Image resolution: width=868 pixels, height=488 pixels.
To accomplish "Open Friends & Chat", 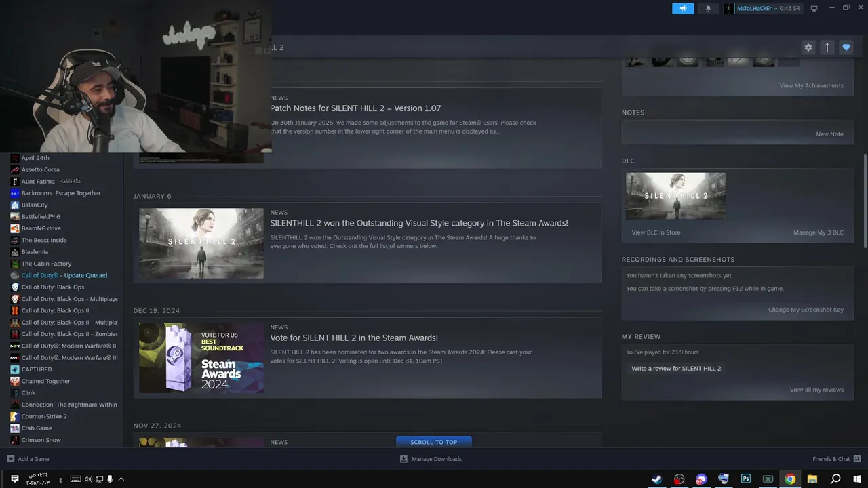I will pos(837,459).
